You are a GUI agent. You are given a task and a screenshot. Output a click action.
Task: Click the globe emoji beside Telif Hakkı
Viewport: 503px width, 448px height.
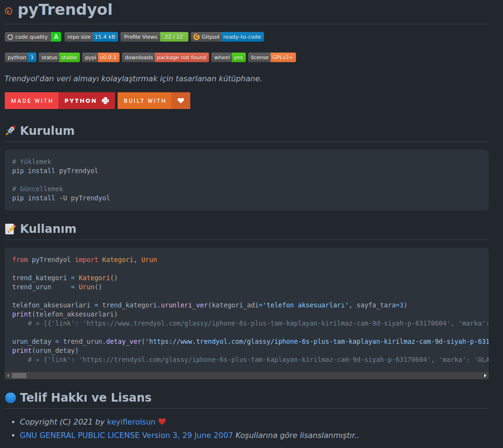(x=11, y=398)
